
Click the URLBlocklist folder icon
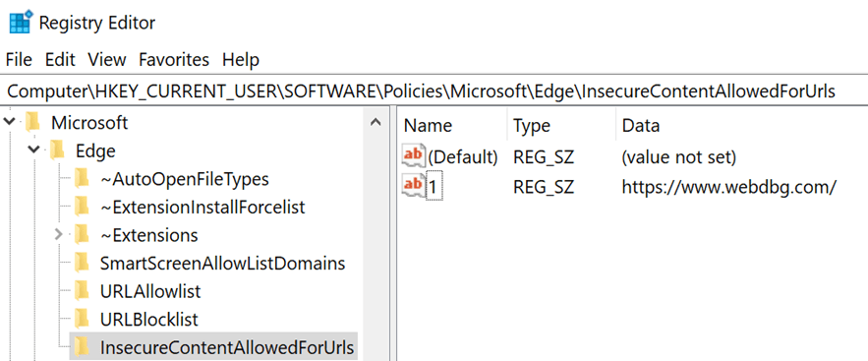tap(82, 320)
